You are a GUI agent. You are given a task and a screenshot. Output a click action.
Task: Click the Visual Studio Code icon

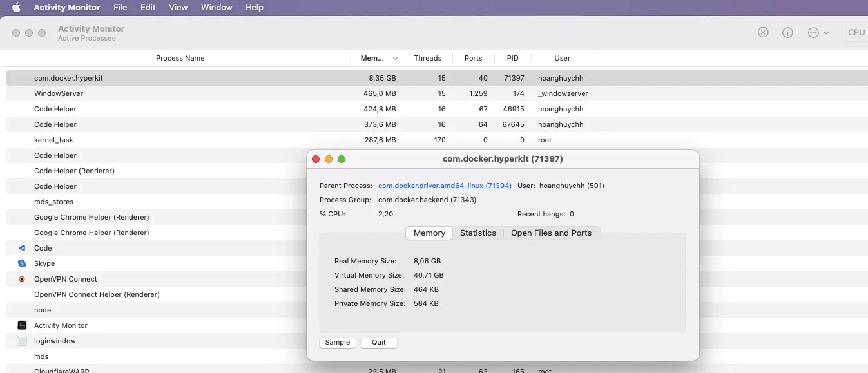[22, 248]
